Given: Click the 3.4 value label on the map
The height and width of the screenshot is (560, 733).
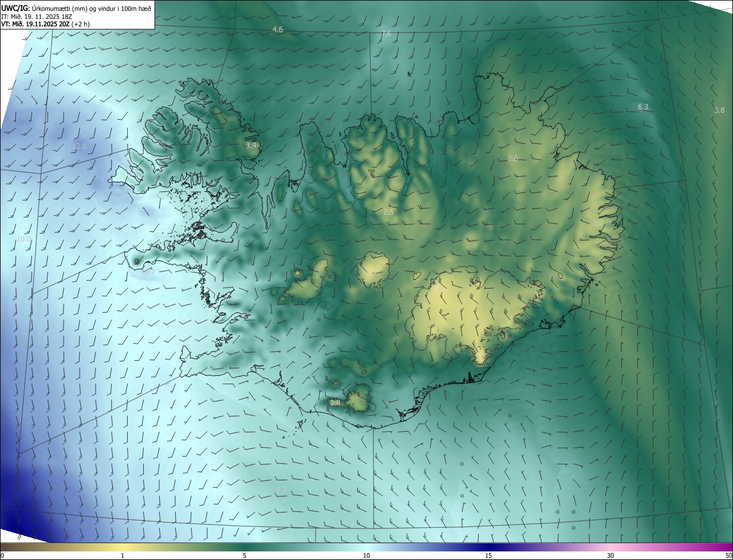Looking at the screenshot, I should pyautogui.click(x=251, y=145).
